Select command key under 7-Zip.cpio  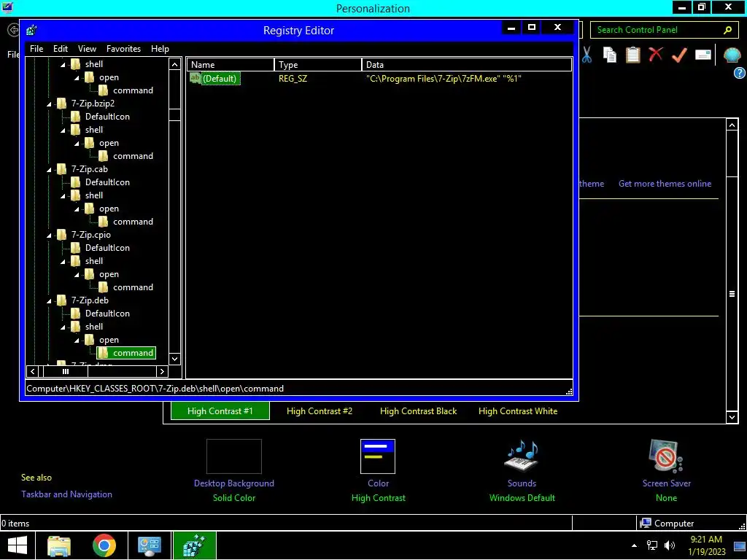133,287
